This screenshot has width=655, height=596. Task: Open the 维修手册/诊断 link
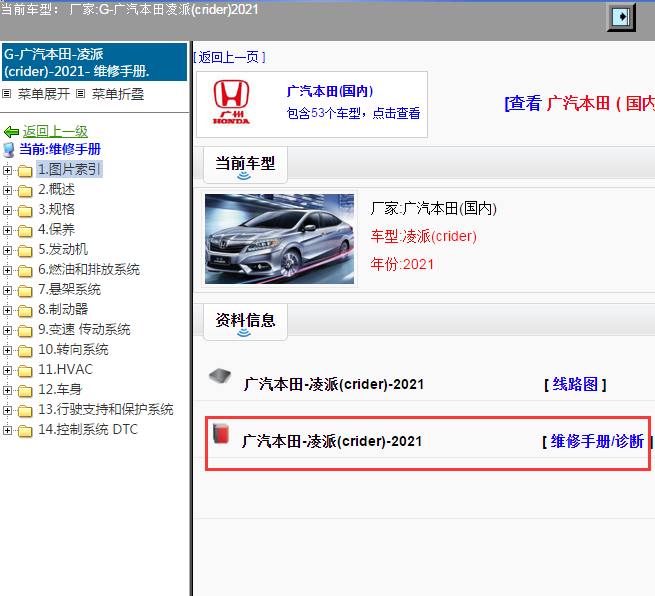coord(597,441)
